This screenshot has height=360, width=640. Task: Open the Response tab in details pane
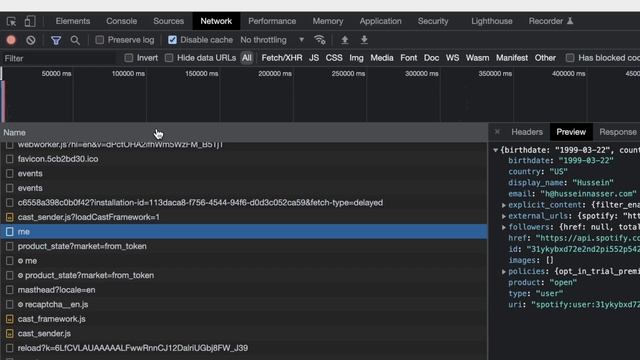[x=618, y=132]
